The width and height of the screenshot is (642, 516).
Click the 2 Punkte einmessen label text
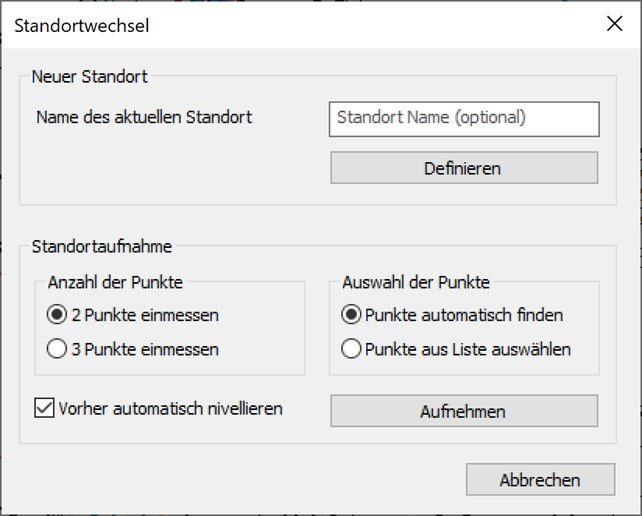[145, 315]
